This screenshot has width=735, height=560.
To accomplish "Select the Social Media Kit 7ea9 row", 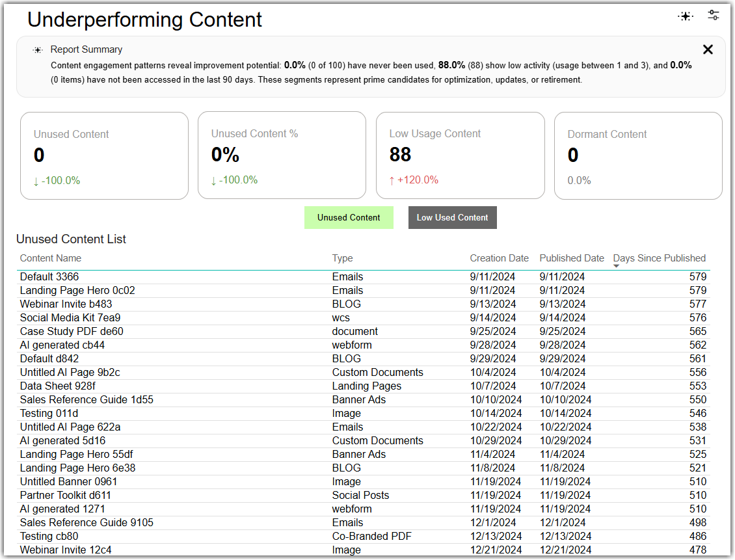I will [x=364, y=318].
